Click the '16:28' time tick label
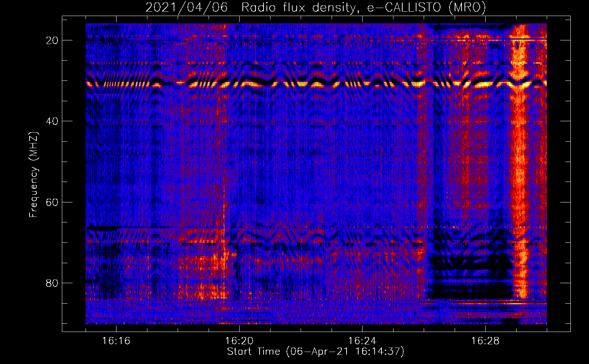Screen dimensions: 589x364 (x=485, y=341)
